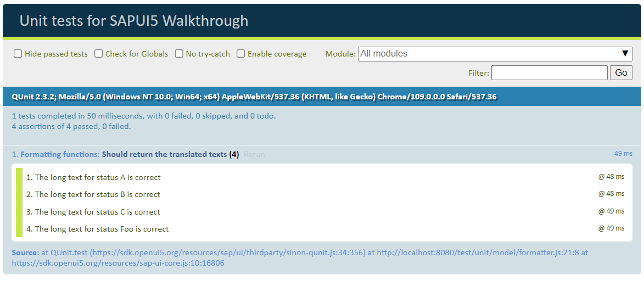Viewport: 644px width, 281px height.
Task: Open the Module dropdown showing All modules
Action: click(495, 54)
